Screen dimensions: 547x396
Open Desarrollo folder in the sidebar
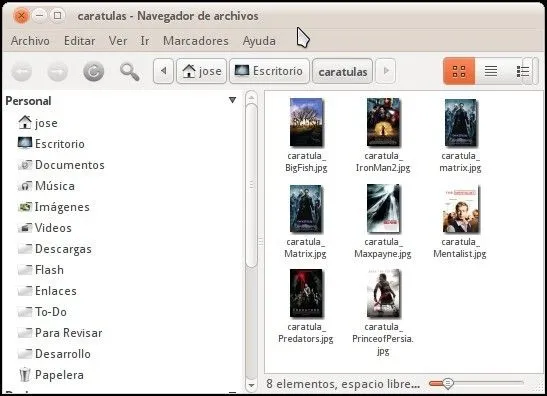pos(54,354)
